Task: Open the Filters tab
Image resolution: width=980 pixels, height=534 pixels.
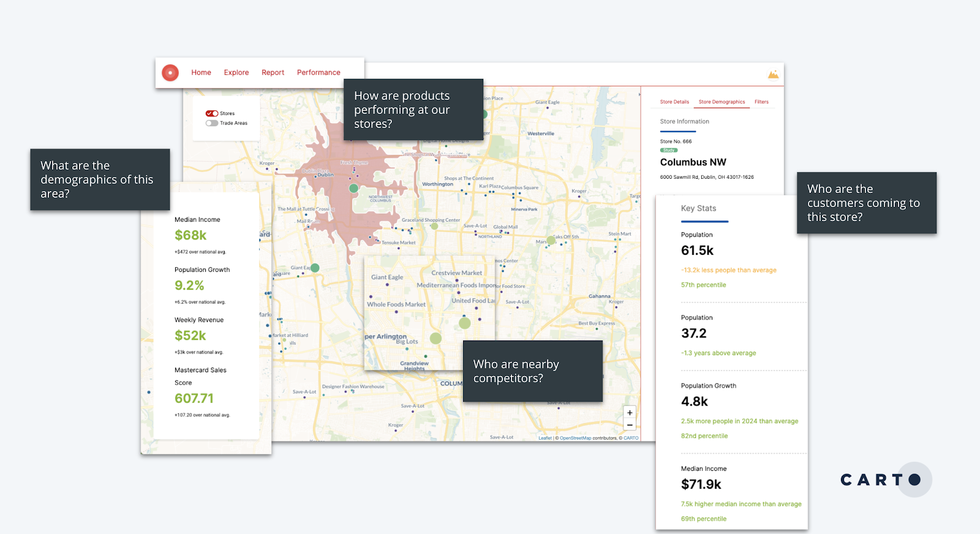Action: [x=761, y=102]
